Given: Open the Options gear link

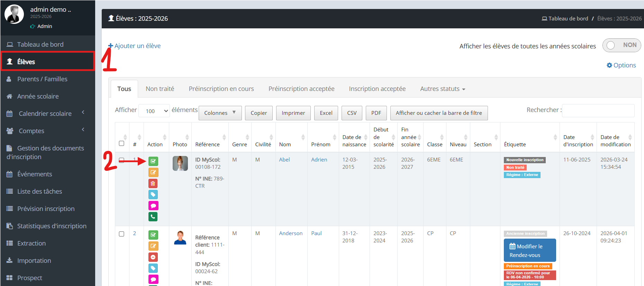Looking at the screenshot, I should click(621, 65).
